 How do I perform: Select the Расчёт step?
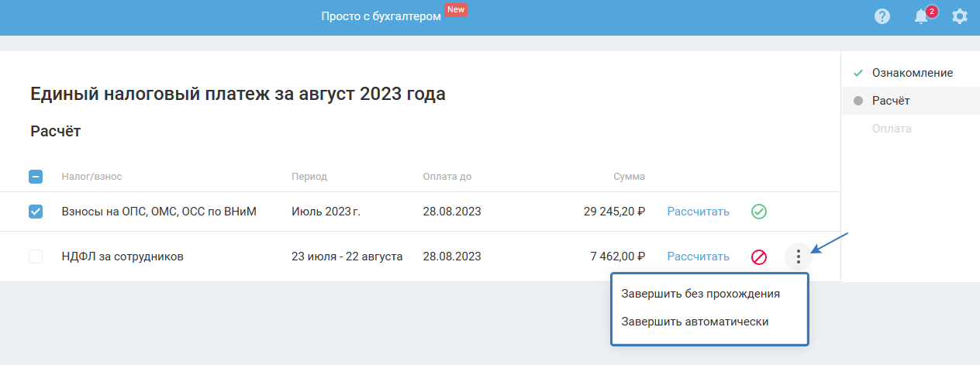coord(910,101)
